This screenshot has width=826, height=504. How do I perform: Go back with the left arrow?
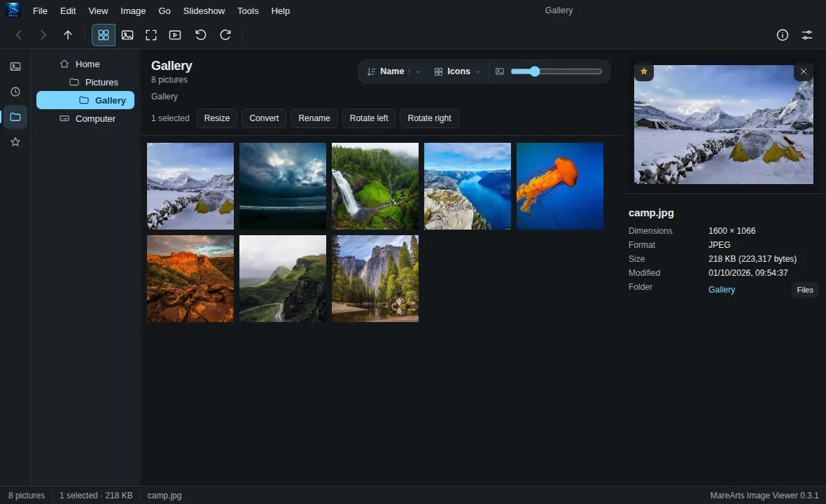click(x=18, y=35)
